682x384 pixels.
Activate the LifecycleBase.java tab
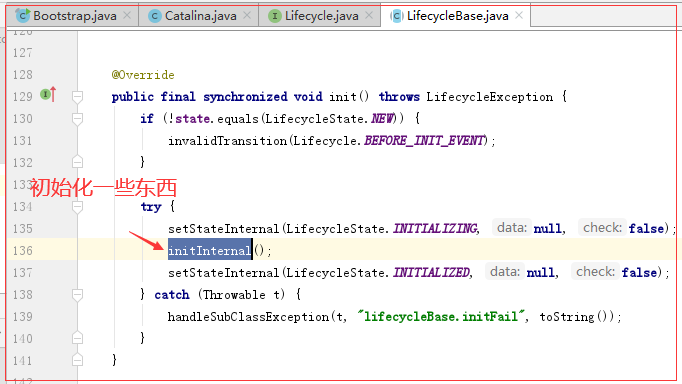tap(455, 16)
